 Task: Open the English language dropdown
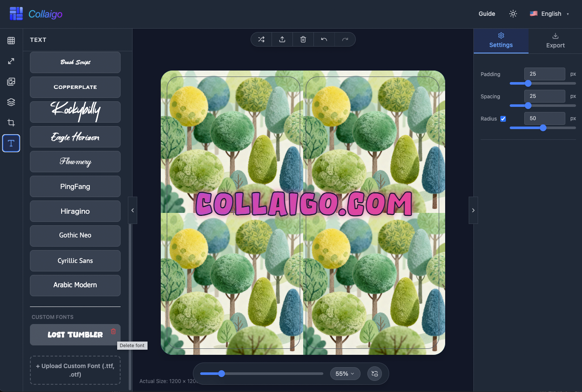tap(550, 14)
